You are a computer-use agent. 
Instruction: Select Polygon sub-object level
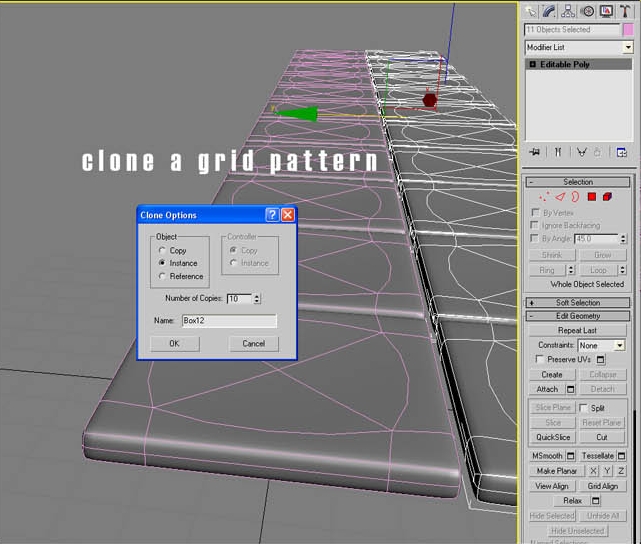click(592, 197)
